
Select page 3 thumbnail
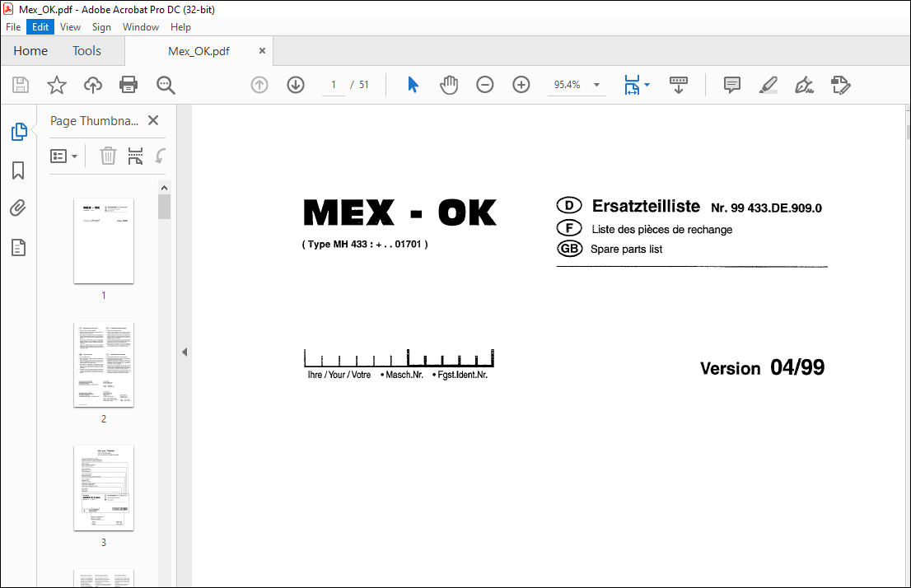point(104,488)
